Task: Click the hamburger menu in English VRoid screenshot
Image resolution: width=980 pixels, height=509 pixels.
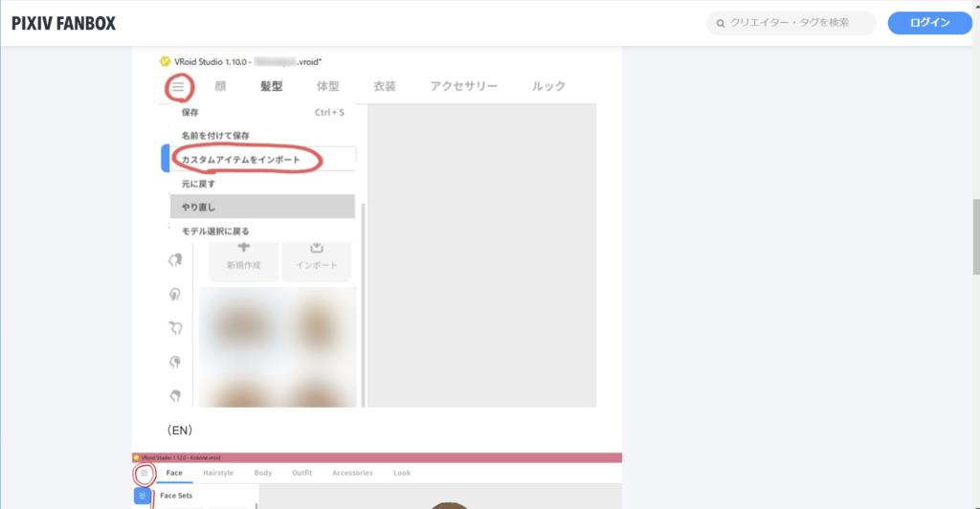Action: pos(145,473)
